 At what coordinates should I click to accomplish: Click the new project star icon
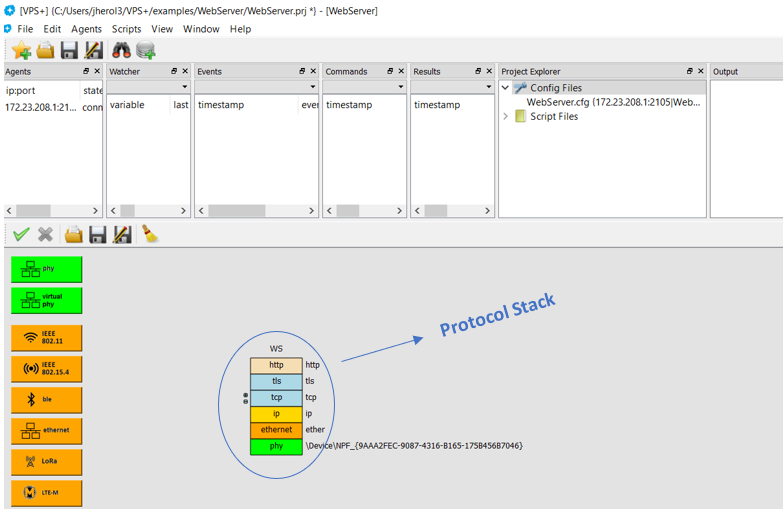click(21, 50)
